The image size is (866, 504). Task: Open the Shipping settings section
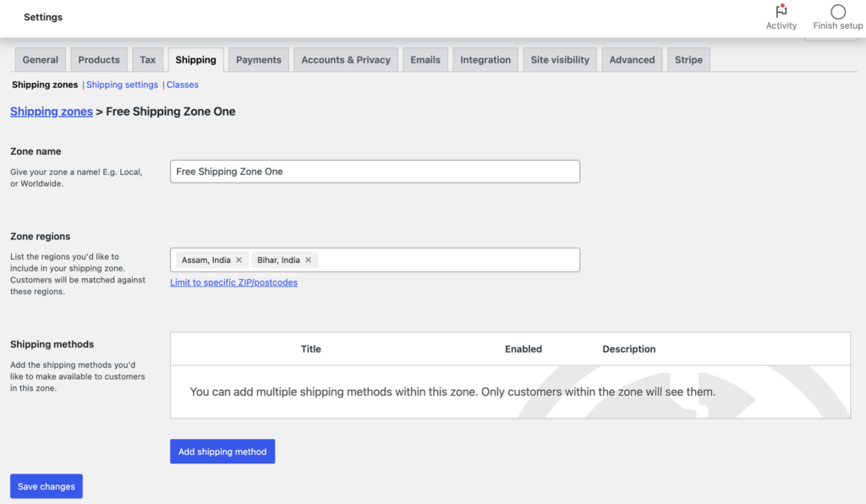click(x=122, y=85)
